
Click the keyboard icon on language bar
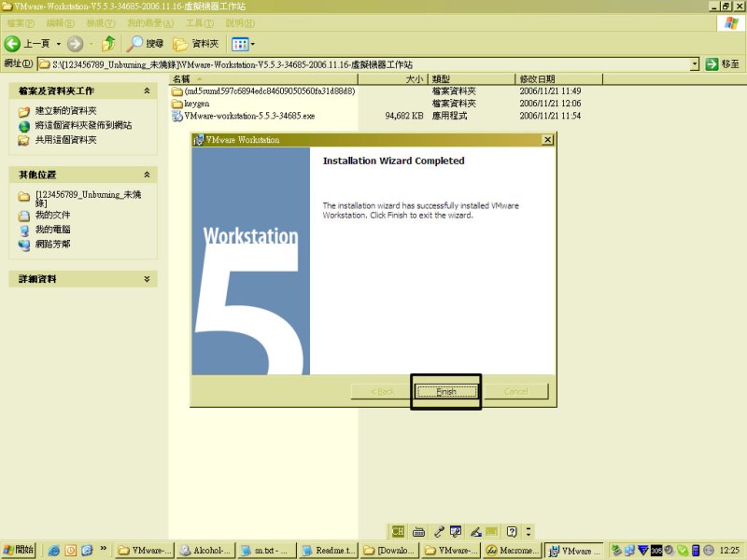418,532
